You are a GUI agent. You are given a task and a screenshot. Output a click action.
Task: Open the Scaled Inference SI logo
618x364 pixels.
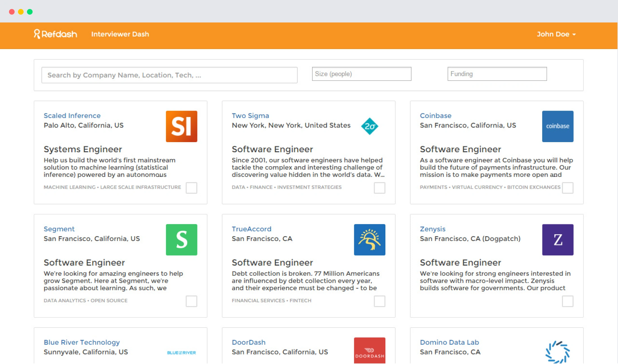pos(181,126)
